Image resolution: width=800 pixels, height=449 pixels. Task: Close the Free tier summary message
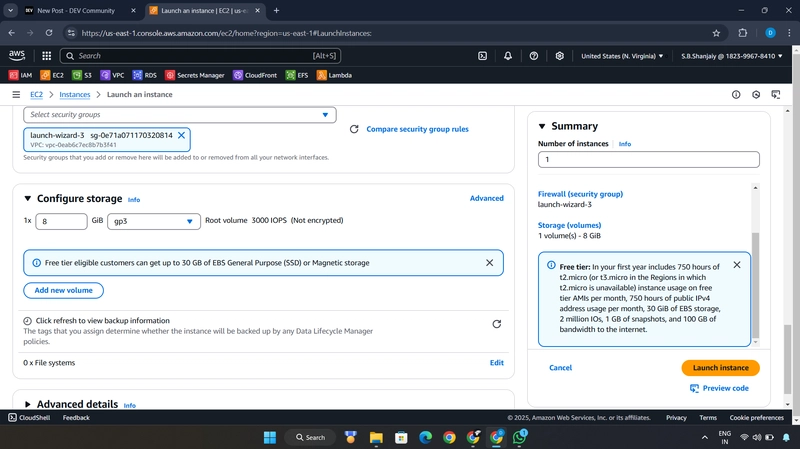pos(737,265)
